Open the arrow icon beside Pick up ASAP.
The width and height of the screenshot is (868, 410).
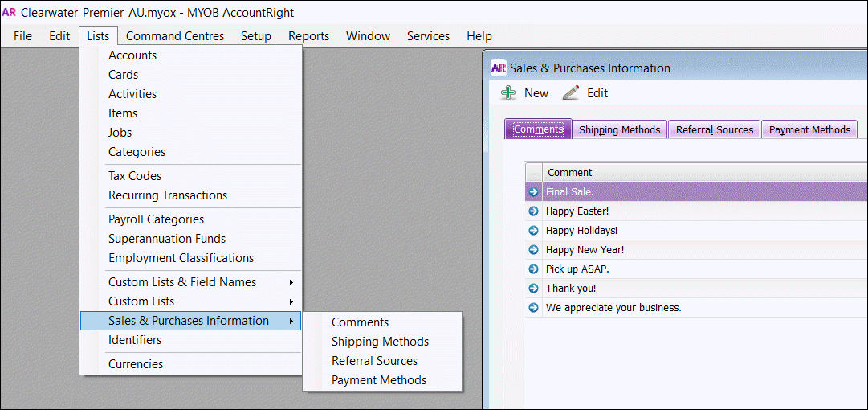[x=533, y=269]
